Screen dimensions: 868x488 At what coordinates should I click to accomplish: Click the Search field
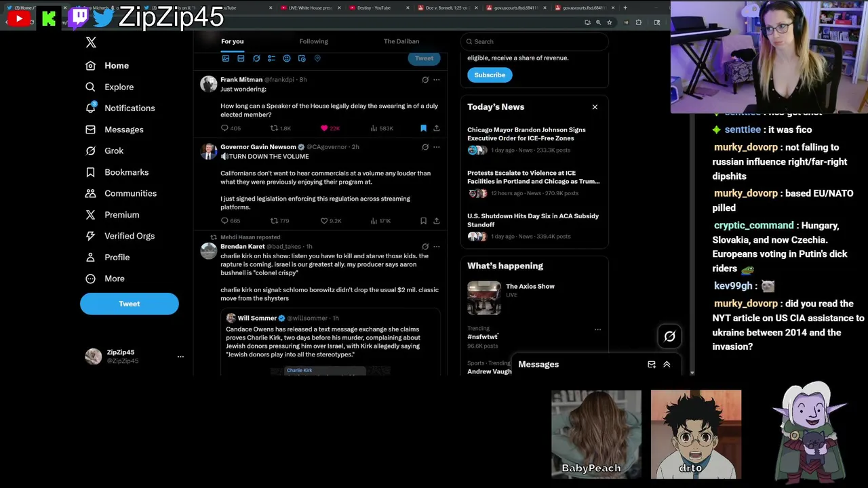click(534, 41)
